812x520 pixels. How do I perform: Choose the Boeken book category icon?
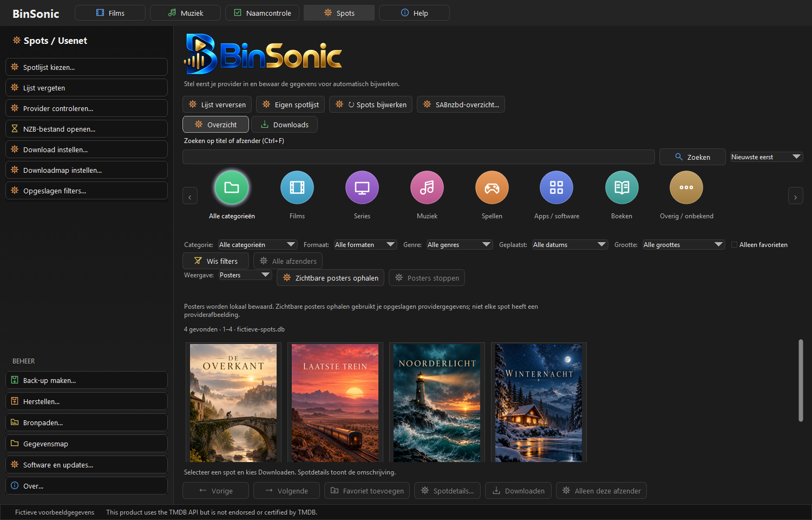[x=621, y=187]
